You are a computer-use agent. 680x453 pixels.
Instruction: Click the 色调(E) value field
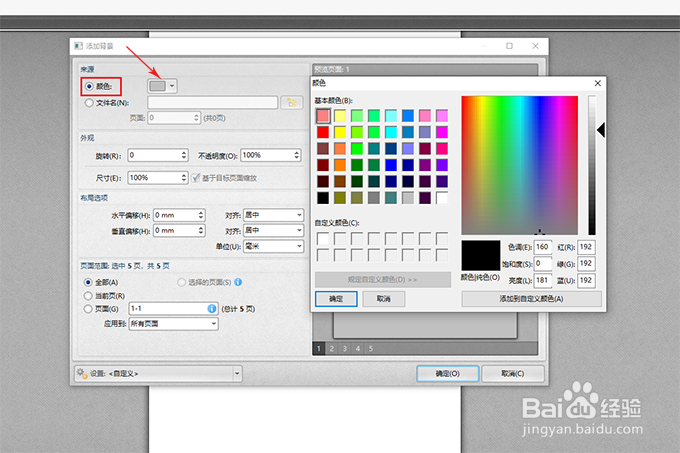543,247
